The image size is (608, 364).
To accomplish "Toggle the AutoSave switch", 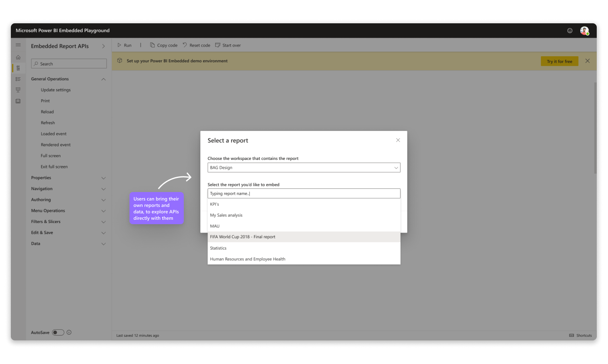I will [x=58, y=332].
